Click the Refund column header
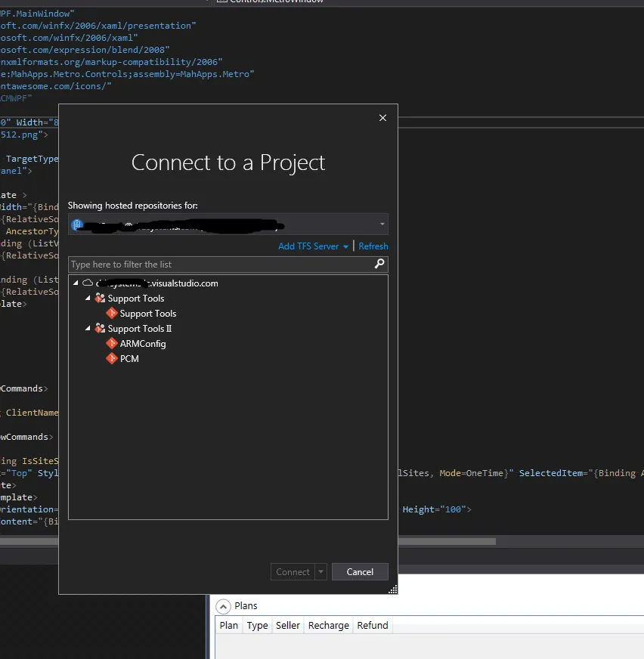 373,626
